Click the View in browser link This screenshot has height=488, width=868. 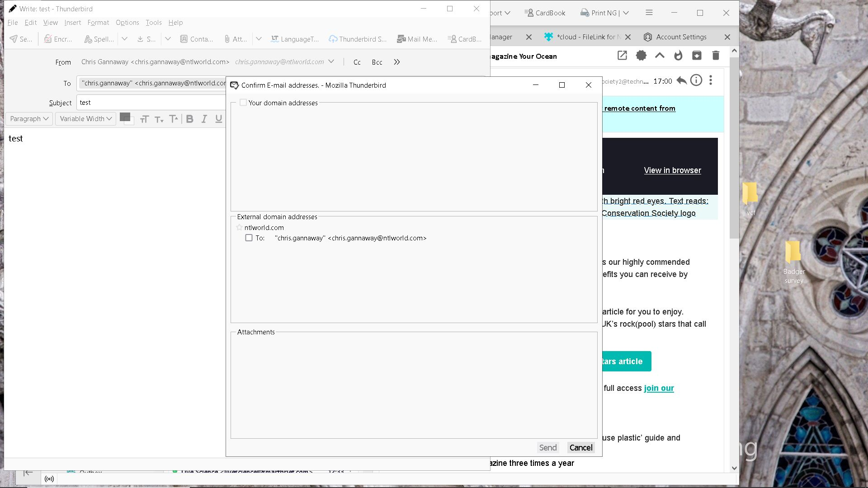point(672,170)
